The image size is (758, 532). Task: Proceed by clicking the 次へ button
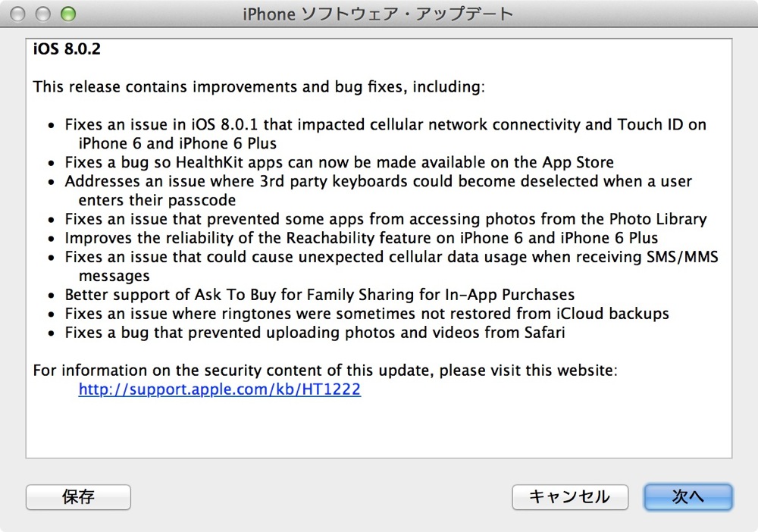[x=688, y=496]
